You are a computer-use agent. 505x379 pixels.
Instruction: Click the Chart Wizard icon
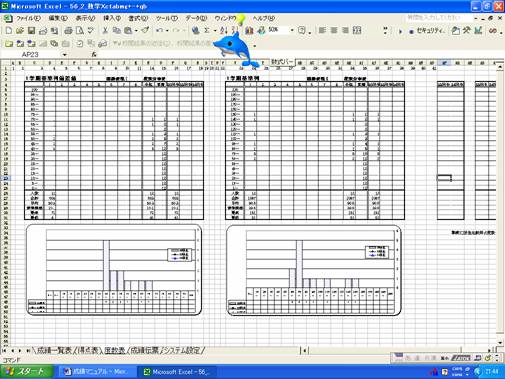(x=249, y=31)
